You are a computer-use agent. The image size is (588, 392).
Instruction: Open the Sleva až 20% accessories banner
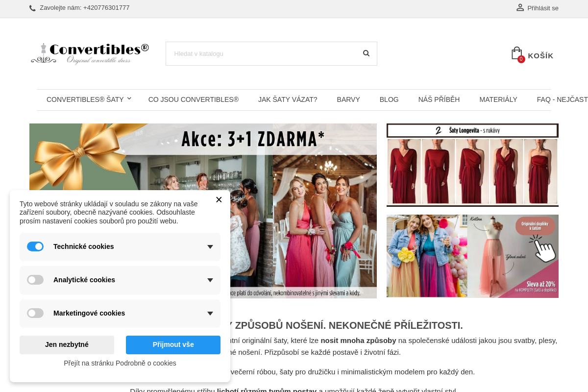[x=472, y=256]
